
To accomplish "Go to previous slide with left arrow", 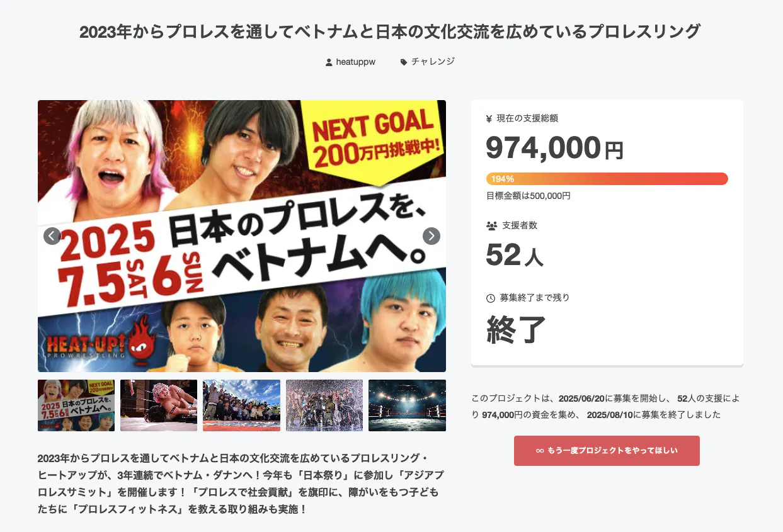I will click(52, 236).
